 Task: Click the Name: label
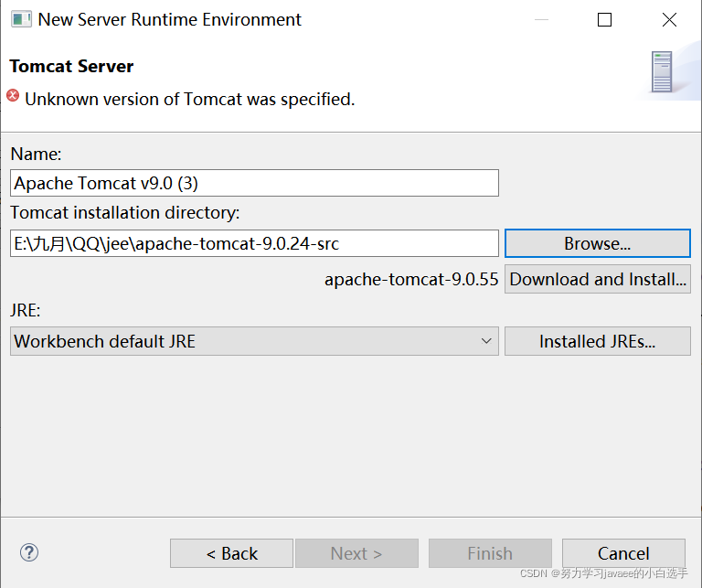[x=36, y=154]
